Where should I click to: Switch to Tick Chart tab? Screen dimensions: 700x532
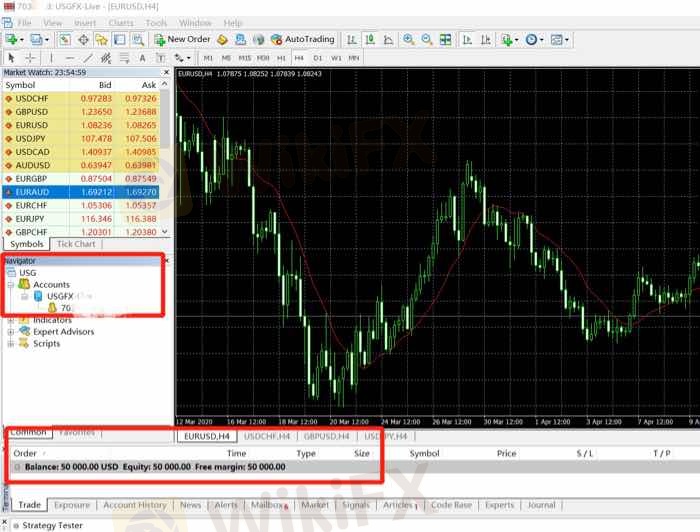pyautogui.click(x=76, y=244)
